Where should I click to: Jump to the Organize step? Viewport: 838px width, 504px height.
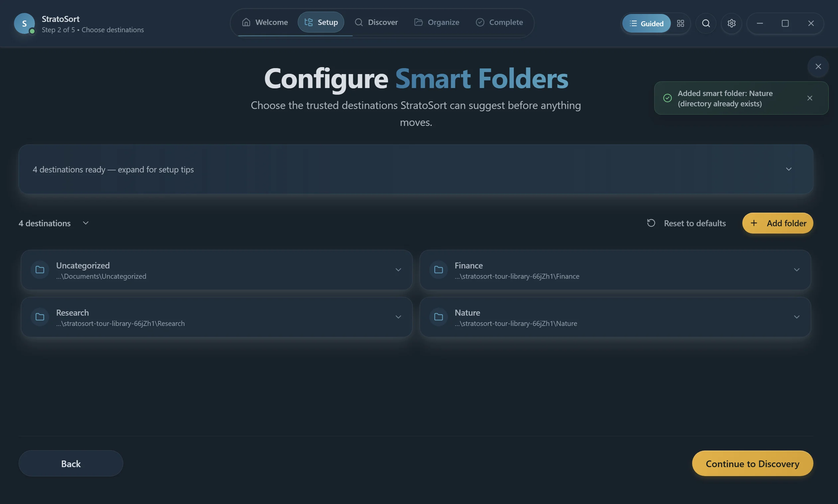pyautogui.click(x=437, y=22)
